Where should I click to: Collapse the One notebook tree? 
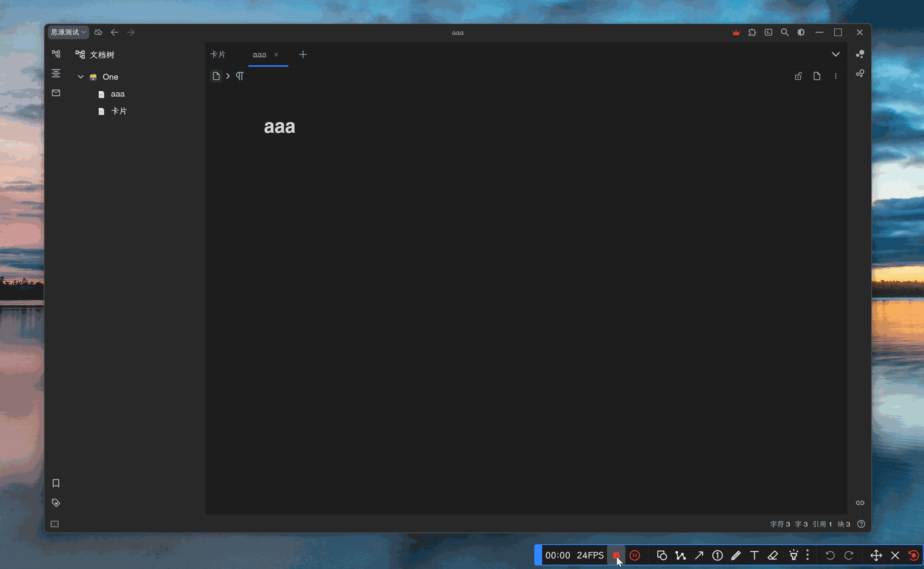click(x=80, y=77)
